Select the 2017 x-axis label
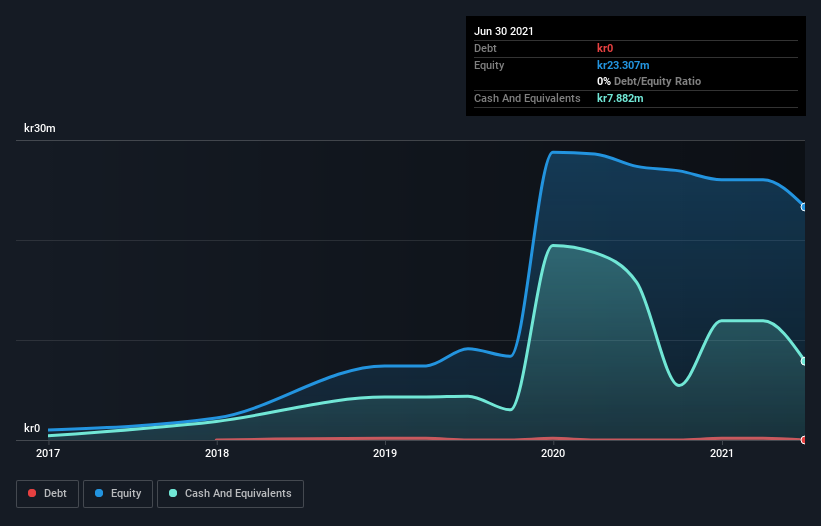Screen dimensions: 821x526 coord(48,453)
